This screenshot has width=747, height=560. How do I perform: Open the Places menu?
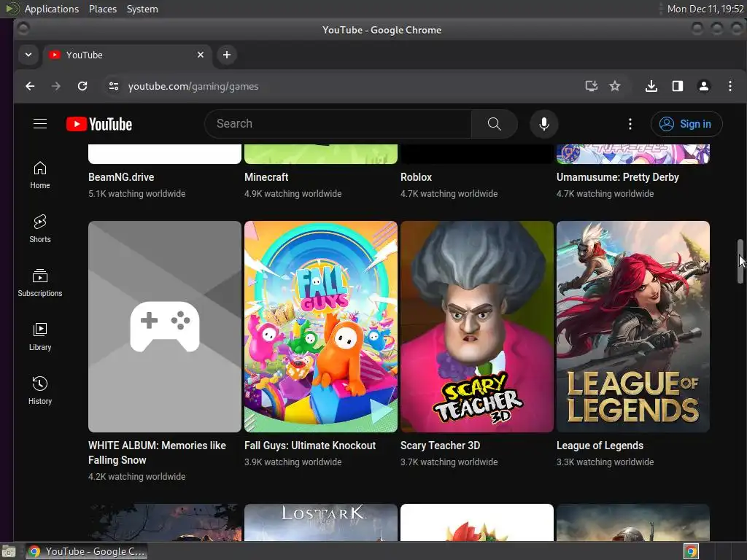coord(103,9)
